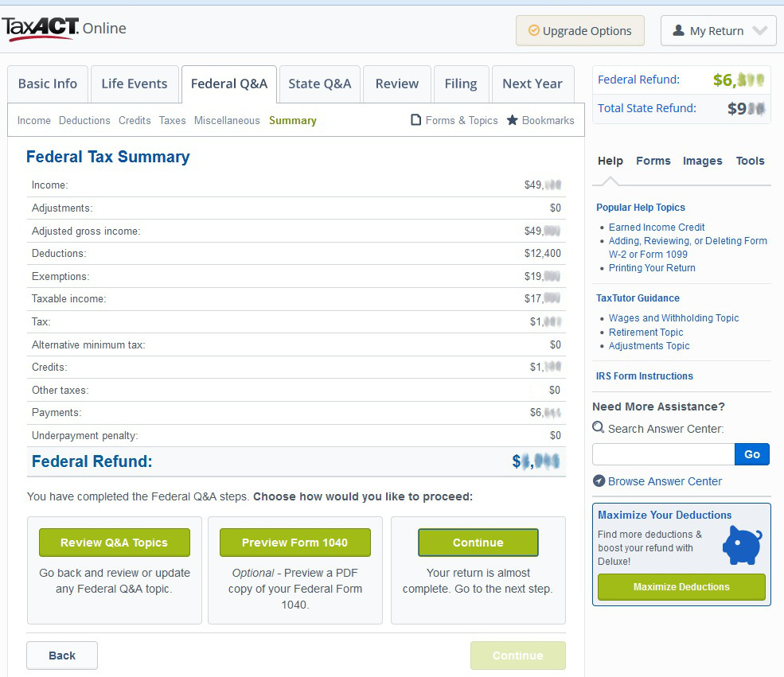Click the blue piggy bank icon

pyautogui.click(x=742, y=545)
